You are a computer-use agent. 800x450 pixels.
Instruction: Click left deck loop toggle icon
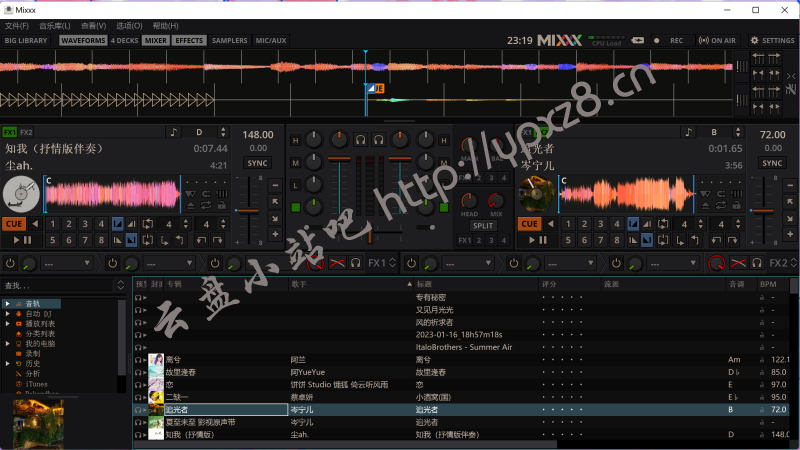pos(147,224)
